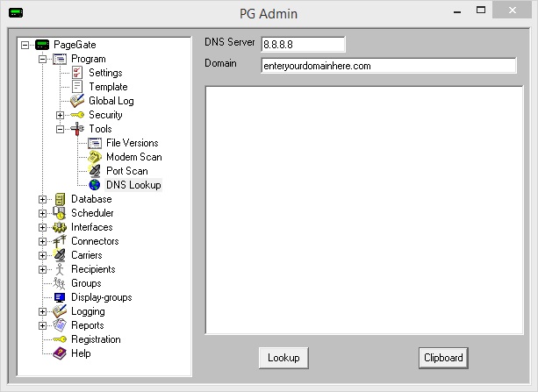Expand the Logging tree node
The height and width of the screenshot is (392, 538).
point(42,311)
